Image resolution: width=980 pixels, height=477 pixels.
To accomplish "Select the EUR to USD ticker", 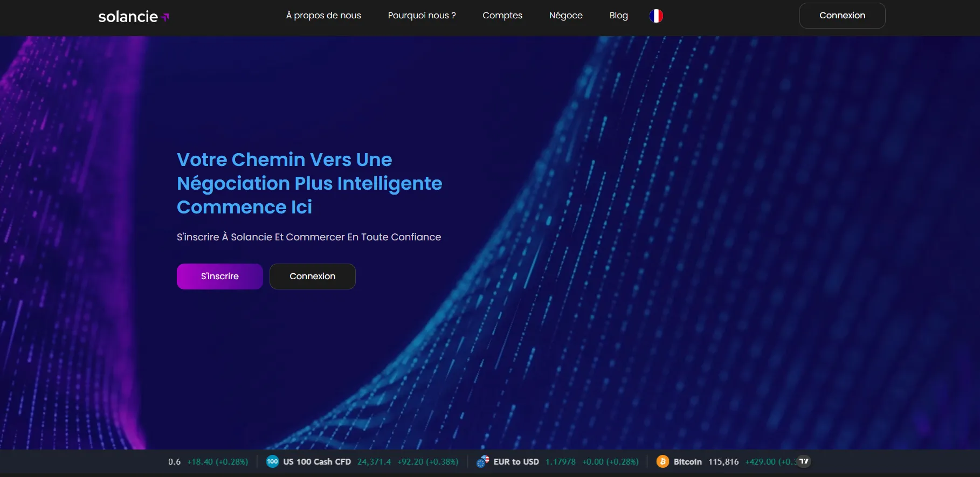I will [516, 462].
